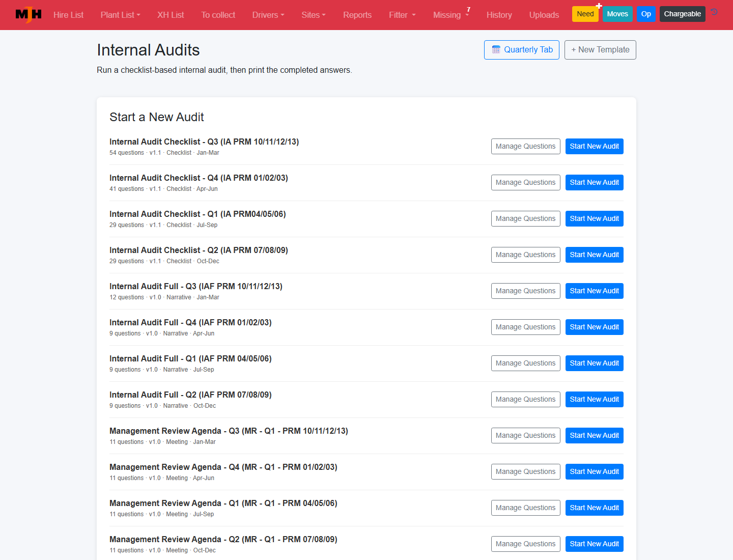Image resolution: width=733 pixels, height=560 pixels.
Task: Select title 'Internal Audit Full - Q4 (IAF PRM 01/02/03)'
Action: coord(190,322)
